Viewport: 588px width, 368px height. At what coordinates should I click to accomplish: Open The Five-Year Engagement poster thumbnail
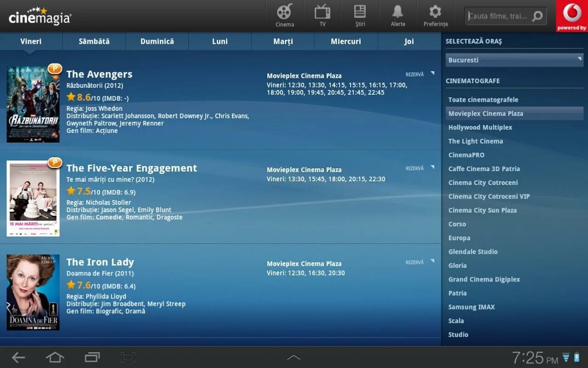tap(33, 198)
